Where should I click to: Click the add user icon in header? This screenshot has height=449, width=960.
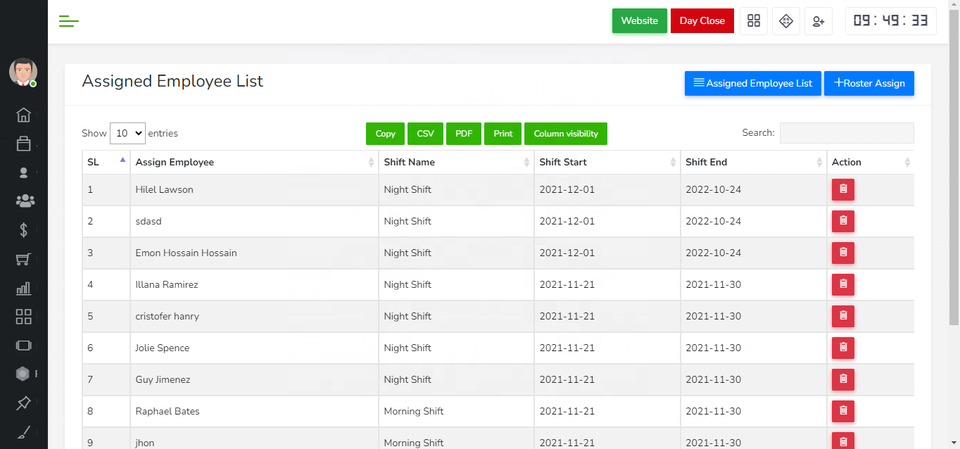818,21
